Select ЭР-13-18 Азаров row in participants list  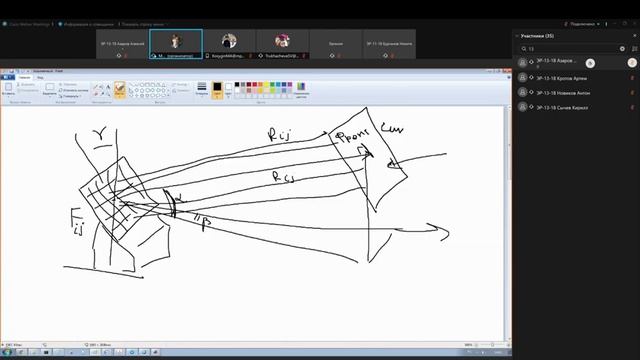(x=576, y=62)
